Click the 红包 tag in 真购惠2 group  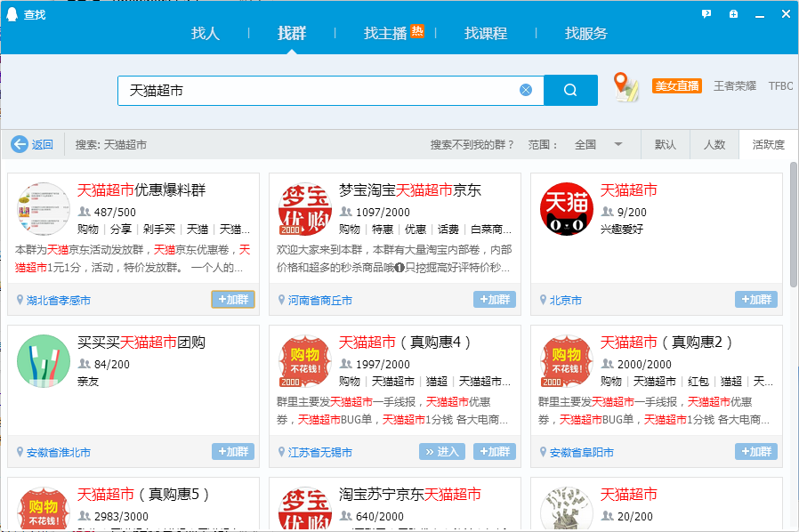click(x=698, y=381)
